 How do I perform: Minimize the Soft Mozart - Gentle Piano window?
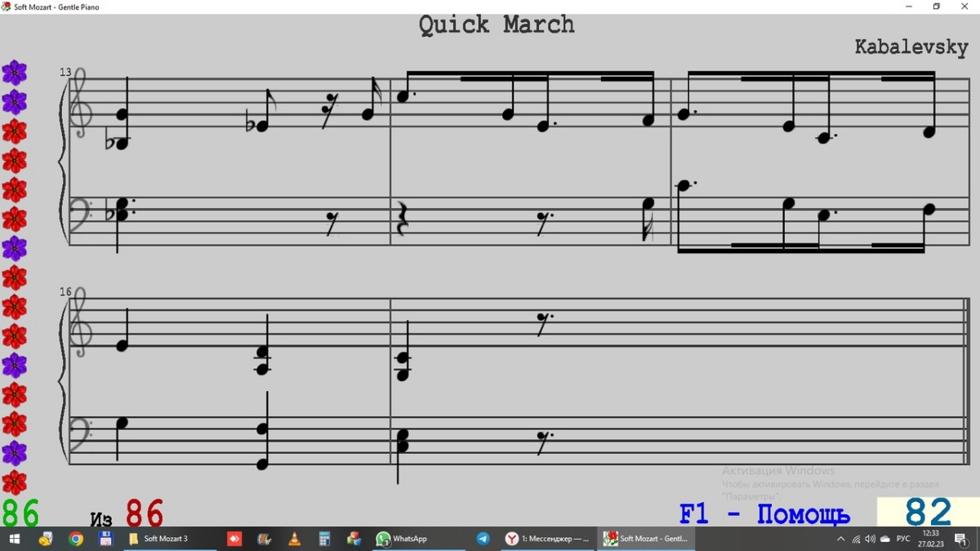pos(910,7)
